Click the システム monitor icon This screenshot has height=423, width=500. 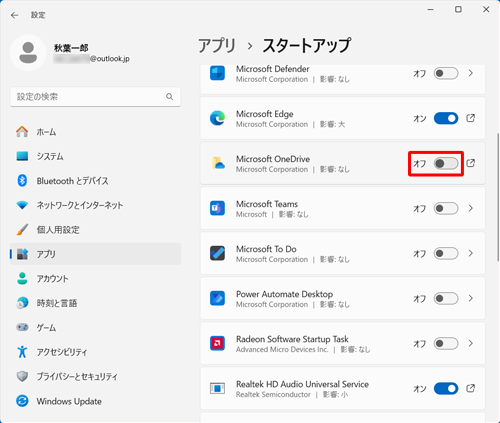tap(22, 156)
